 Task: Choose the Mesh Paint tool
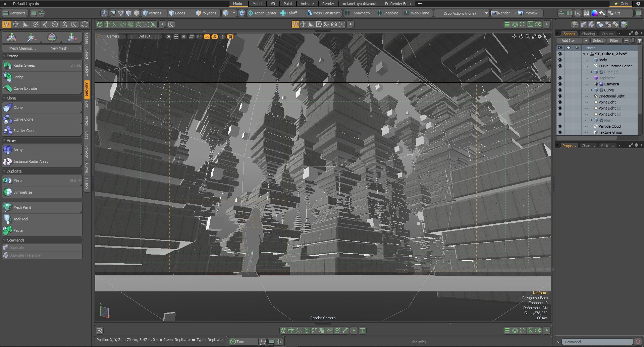click(x=42, y=207)
